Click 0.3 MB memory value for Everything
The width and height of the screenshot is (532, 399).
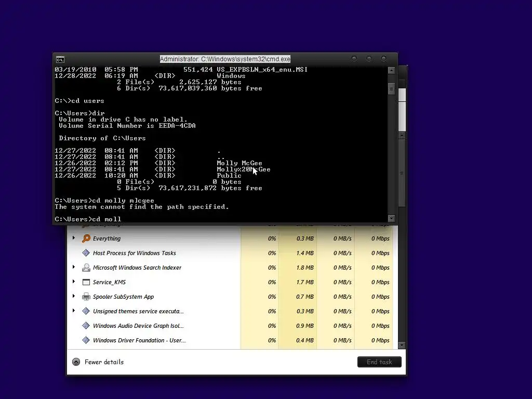click(x=305, y=238)
